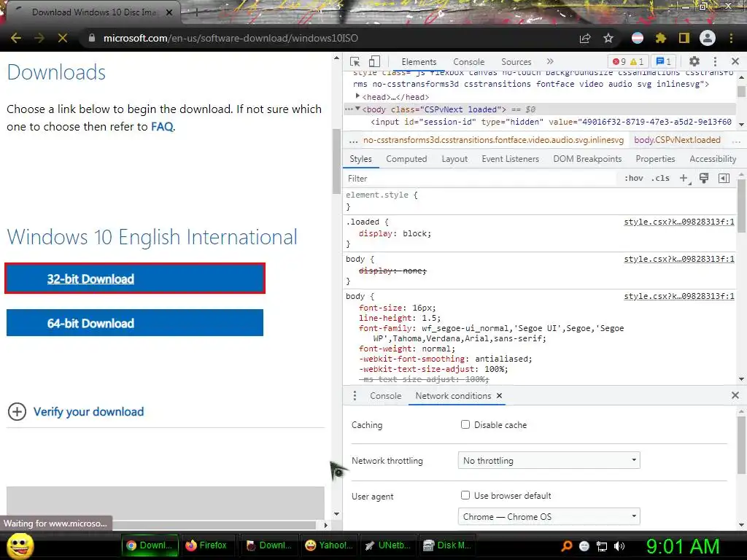This screenshot has width=747, height=560.
Task: View site security lock icon
Action: pyautogui.click(x=92, y=38)
